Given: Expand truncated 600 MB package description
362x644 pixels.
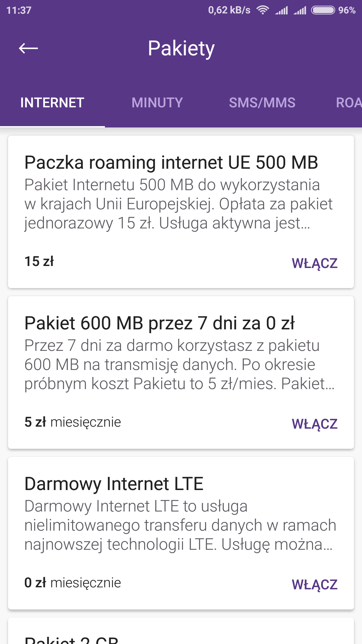Looking at the screenshot, I should (179, 365).
